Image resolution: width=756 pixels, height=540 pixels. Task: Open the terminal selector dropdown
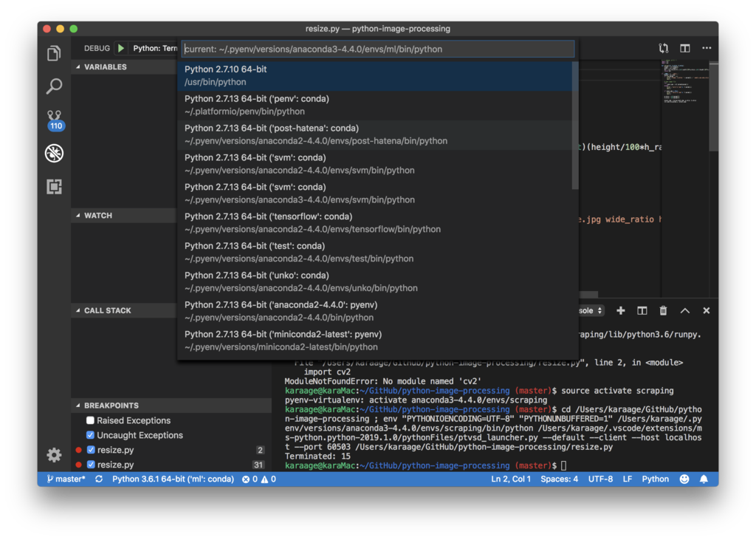point(591,311)
